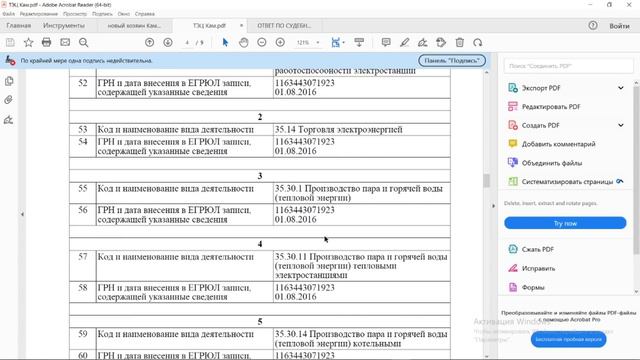The image size is (640, 360).
Task: Collapse the left navigation pane arrow
Action: pos(22,214)
